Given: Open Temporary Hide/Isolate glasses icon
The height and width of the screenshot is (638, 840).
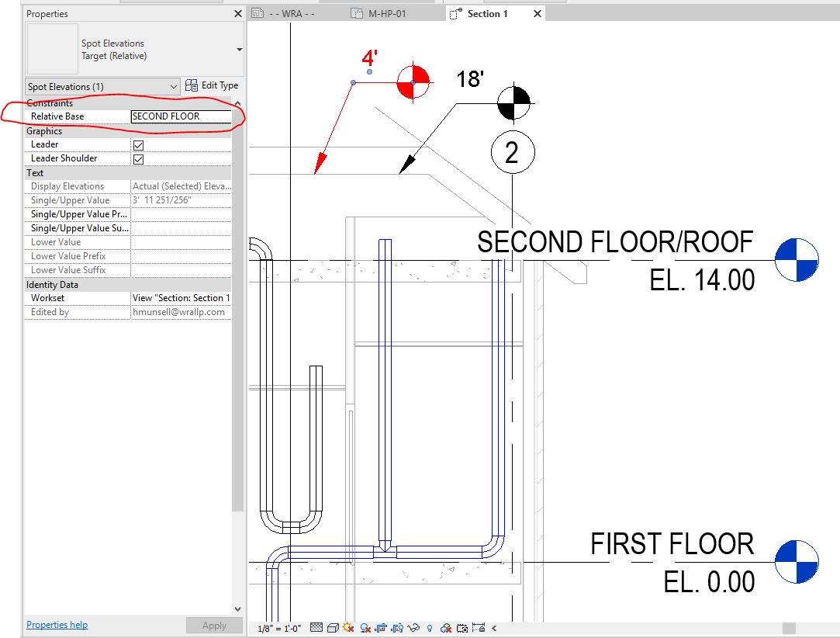Looking at the screenshot, I should tap(413, 627).
